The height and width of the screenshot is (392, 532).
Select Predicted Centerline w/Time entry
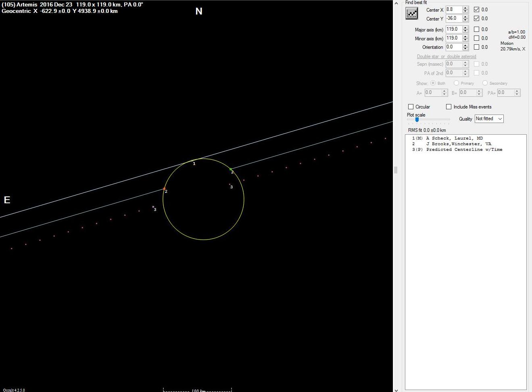pyautogui.click(x=464, y=150)
